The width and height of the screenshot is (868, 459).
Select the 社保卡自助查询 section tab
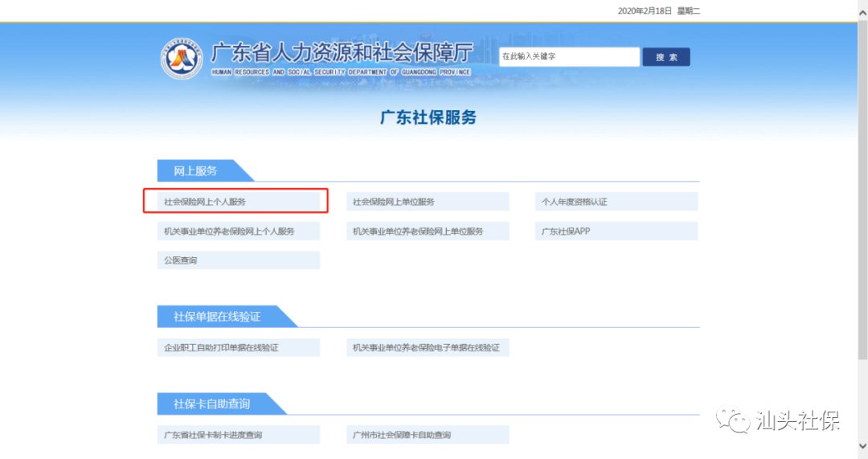[211, 404]
